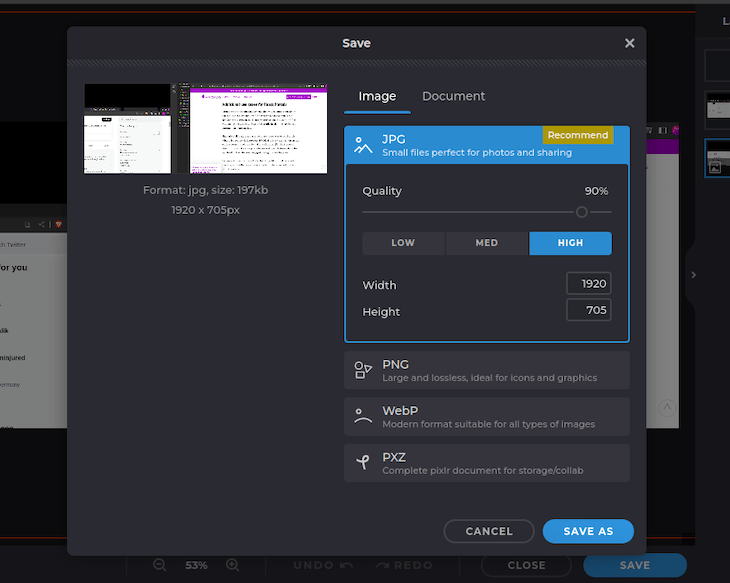Click the Quality slider handle

[x=582, y=212]
